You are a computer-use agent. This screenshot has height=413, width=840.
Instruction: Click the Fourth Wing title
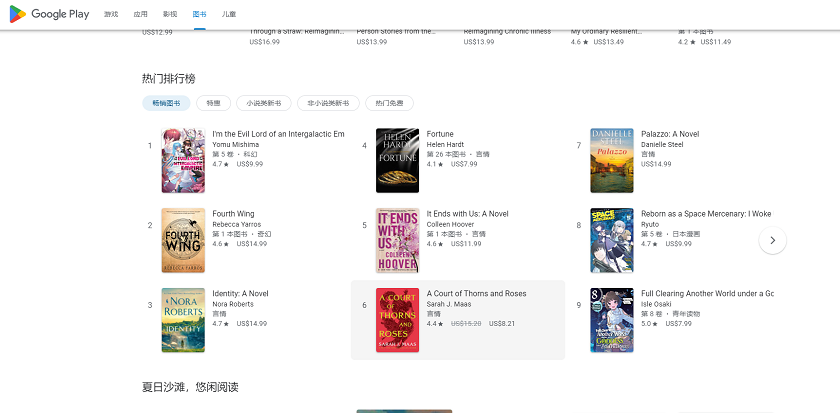coord(234,214)
